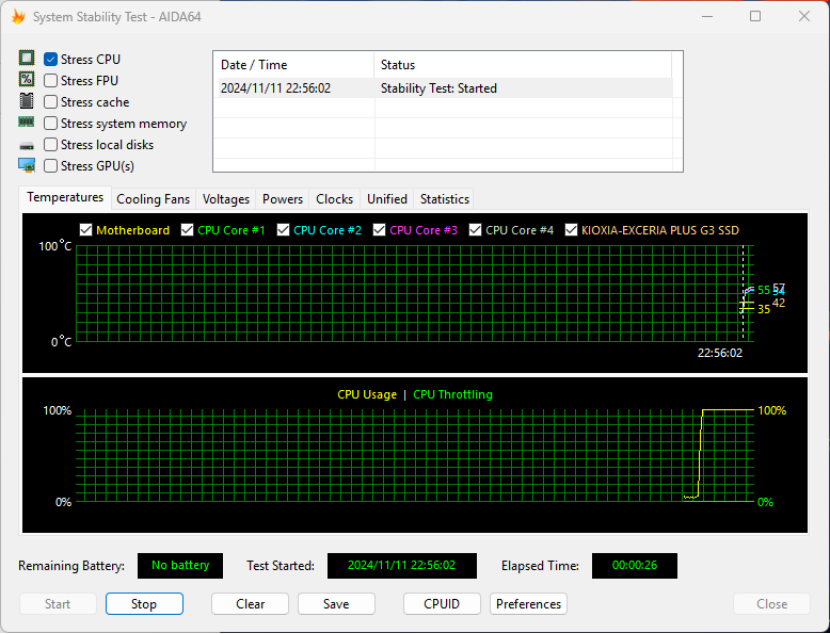This screenshot has width=830, height=634.
Task: Open the Preferences dialog
Action: (x=528, y=604)
